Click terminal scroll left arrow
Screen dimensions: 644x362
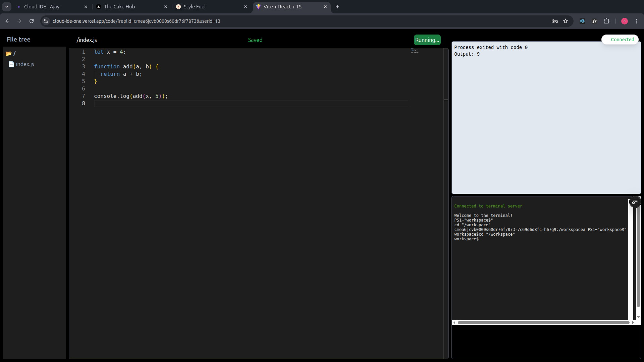[x=454, y=322]
